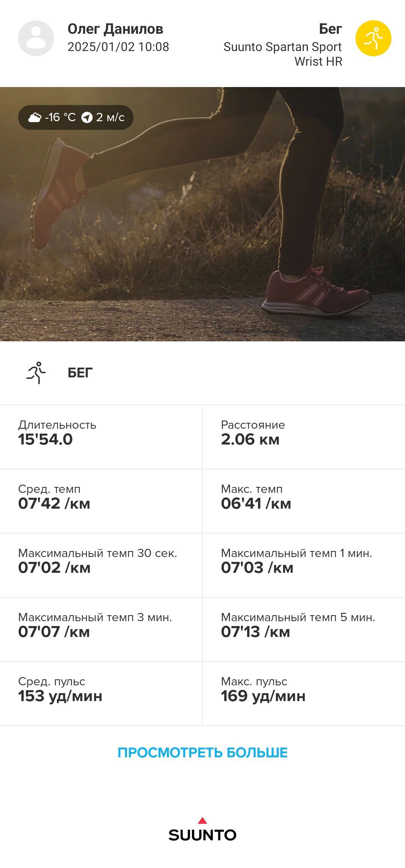This screenshot has width=405, height=868.
Task: Open Максимальный темп 30 сек. stat
Action: (101, 565)
